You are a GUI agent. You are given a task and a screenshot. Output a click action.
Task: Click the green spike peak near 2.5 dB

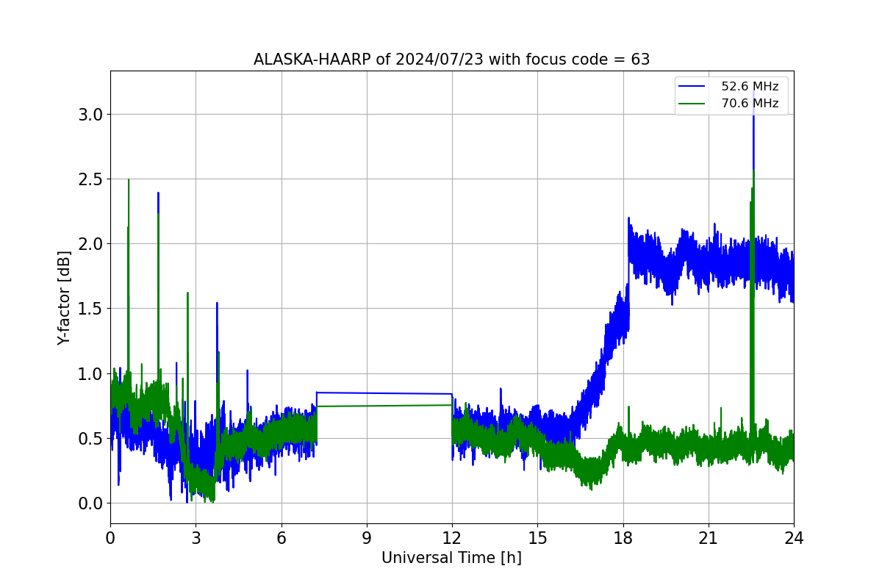point(129,181)
